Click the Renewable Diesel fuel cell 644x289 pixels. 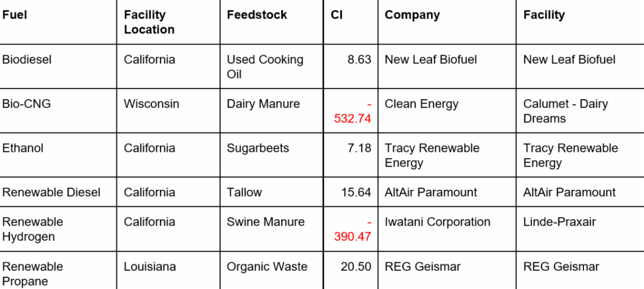[x=51, y=192]
